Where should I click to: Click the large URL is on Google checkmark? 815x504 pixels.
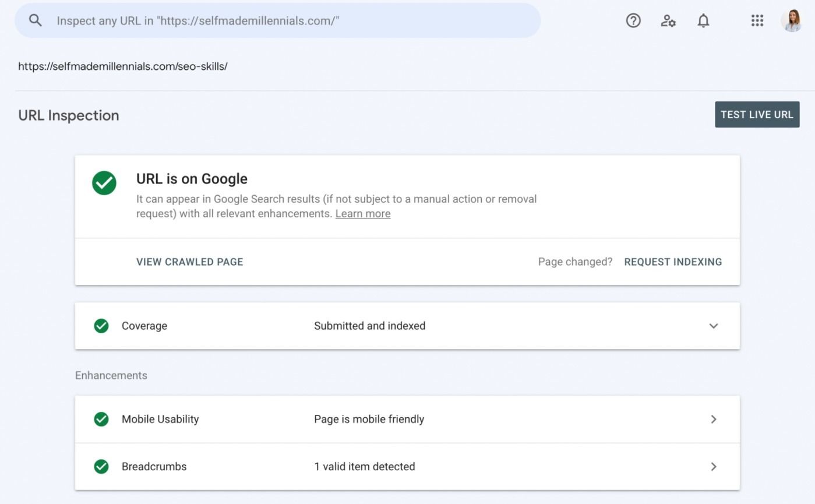pos(104,183)
